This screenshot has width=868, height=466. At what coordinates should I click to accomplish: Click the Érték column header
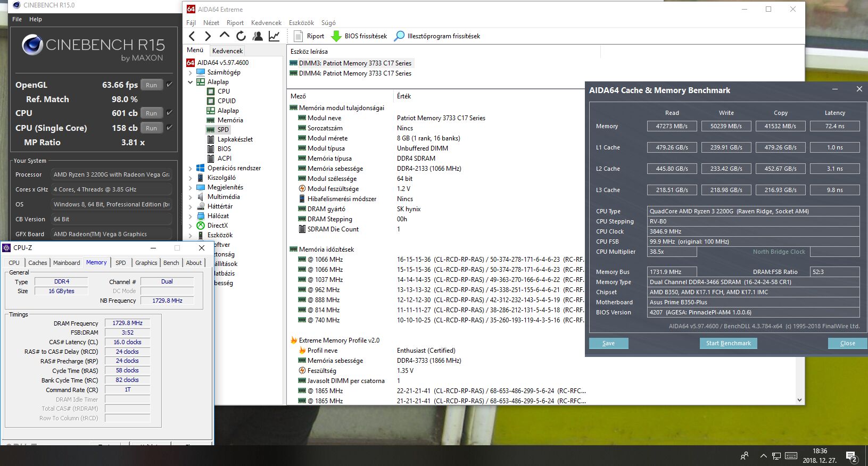pos(404,96)
